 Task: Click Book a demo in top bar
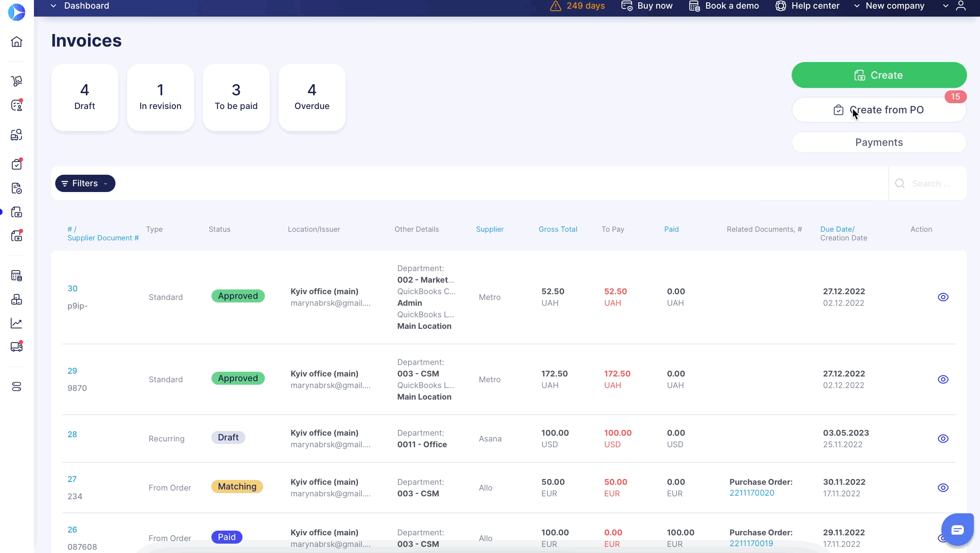point(724,6)
